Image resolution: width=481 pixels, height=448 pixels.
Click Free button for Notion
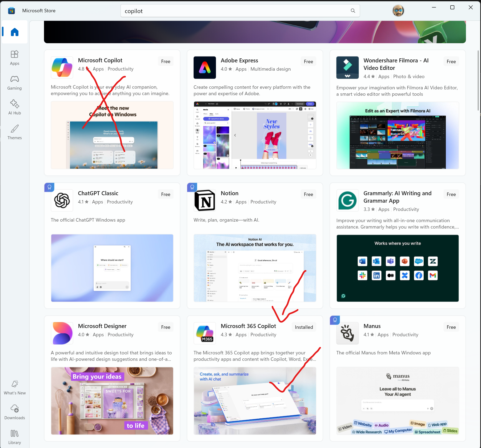point(308,194)
